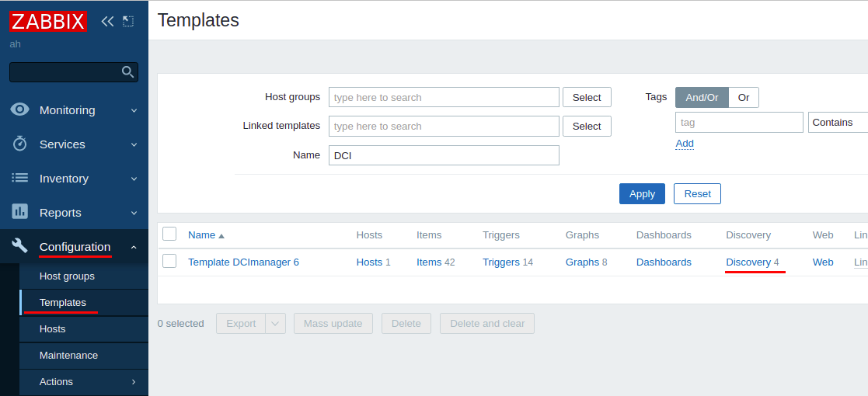This screenshot has height=396, width=868.
Task: Open the Web link in template row
Action: [823, 262]
